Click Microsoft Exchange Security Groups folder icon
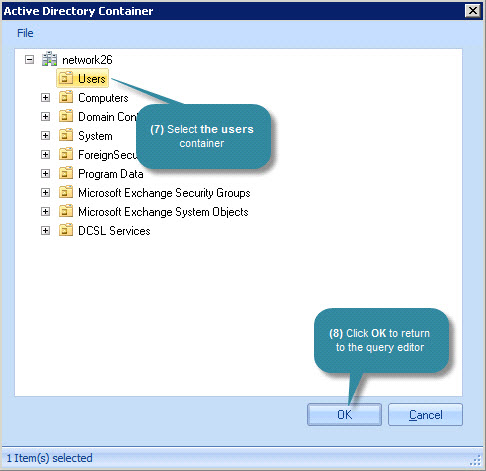Screen dimensions: 486x471 66,192
